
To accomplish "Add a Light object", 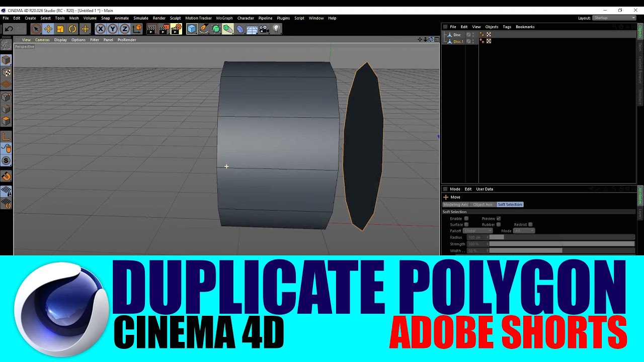I will click(276, 29).
